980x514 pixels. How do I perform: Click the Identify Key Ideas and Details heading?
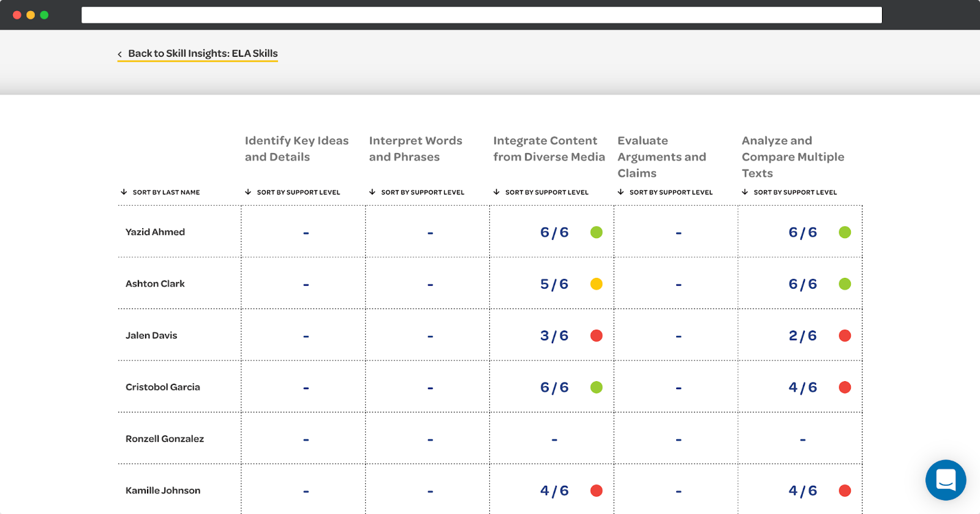296,149
